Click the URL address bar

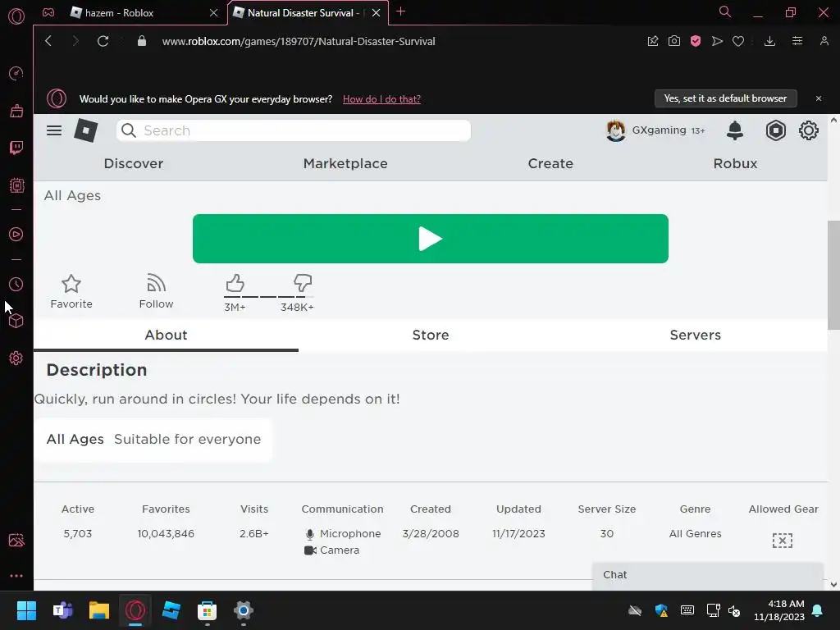click(x=299, y=41)
